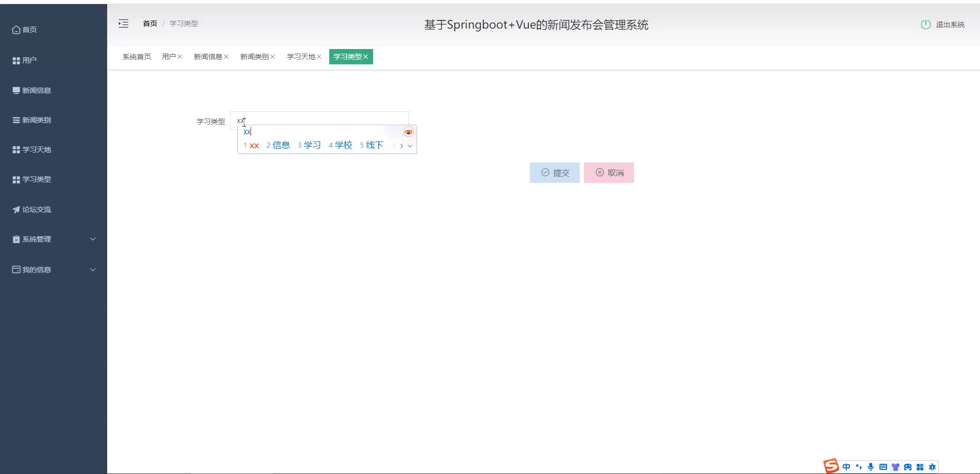Toggle the 中 Chinese/English mode icon

[x=846, y=467]
